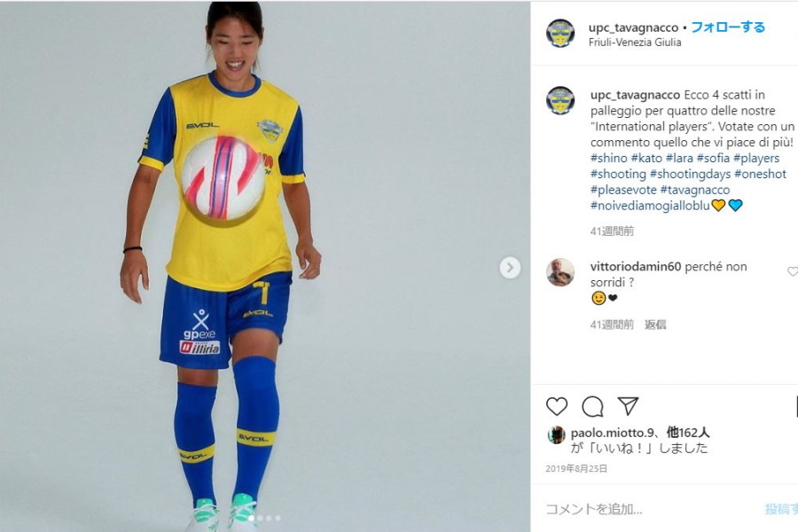Open upc_tavagnacco profile picture in header

pos(559,33)
